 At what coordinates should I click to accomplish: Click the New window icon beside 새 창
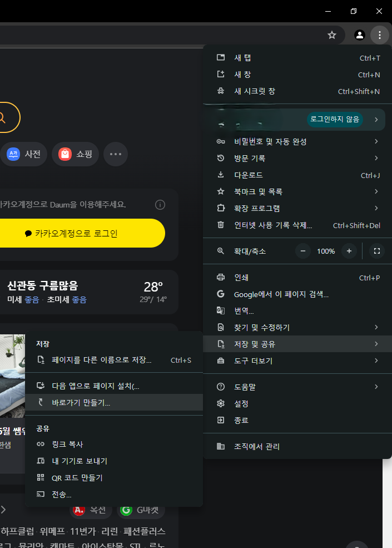(x=221, y=74)
